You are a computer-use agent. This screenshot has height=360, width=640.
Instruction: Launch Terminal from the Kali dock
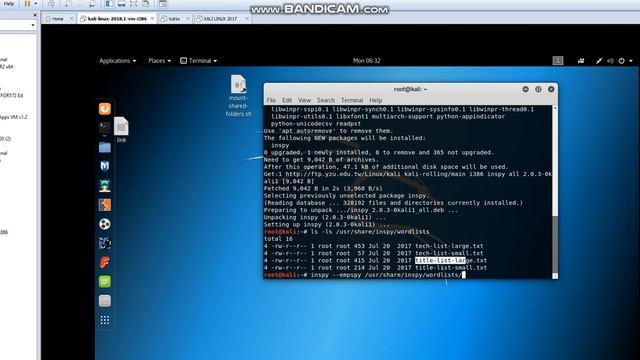[x=105, y=128]
